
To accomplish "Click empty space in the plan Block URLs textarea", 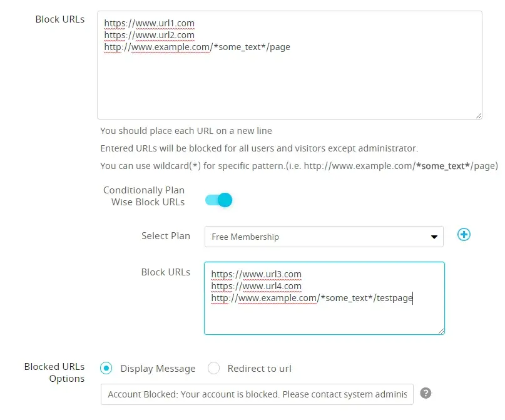I will click(x=325, y=319).
